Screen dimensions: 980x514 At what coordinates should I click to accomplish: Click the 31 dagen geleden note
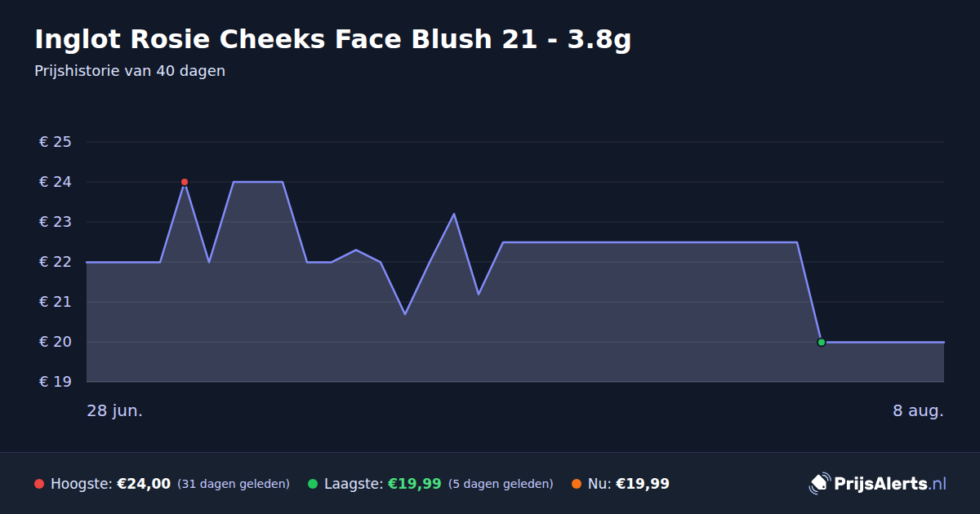click(234, 484)
